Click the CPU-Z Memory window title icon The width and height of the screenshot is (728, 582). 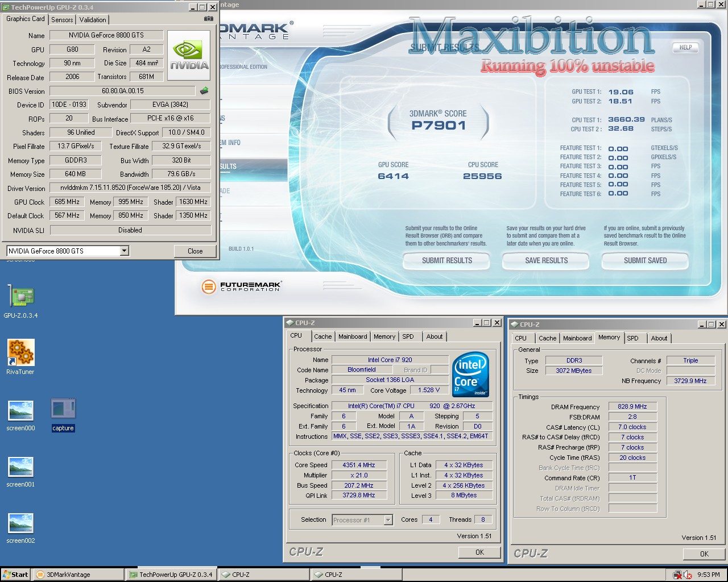click(514, 325)
